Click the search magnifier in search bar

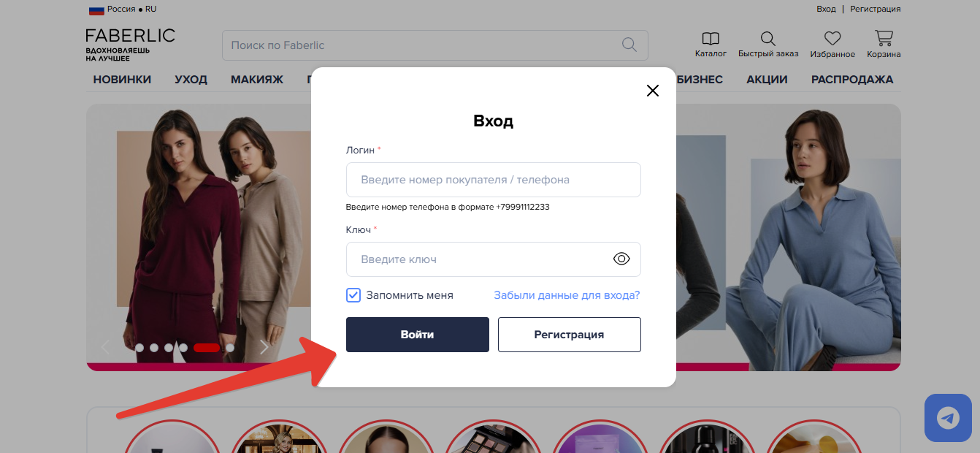point(629,45)
